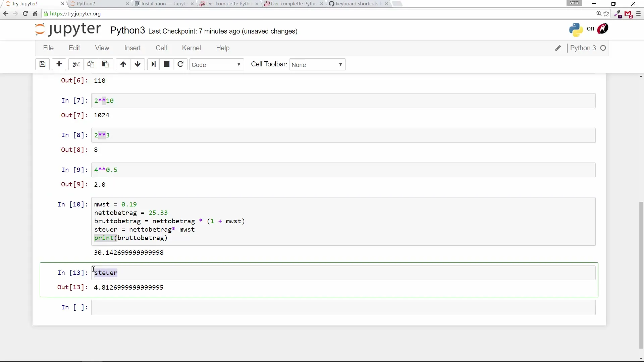Move selected cell up arrow
644x362 pixels.
click(x=123, y=64)
